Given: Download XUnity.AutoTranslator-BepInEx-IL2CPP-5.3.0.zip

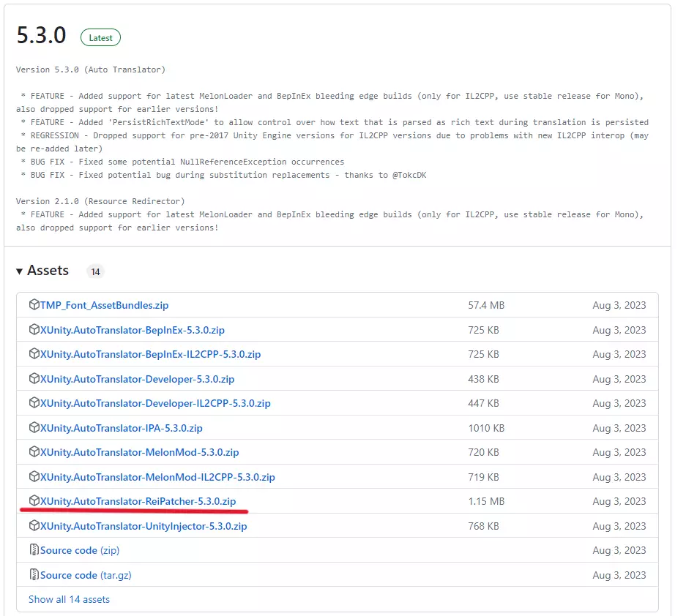Looking at the screenshot, I should [x=151, y=354].
